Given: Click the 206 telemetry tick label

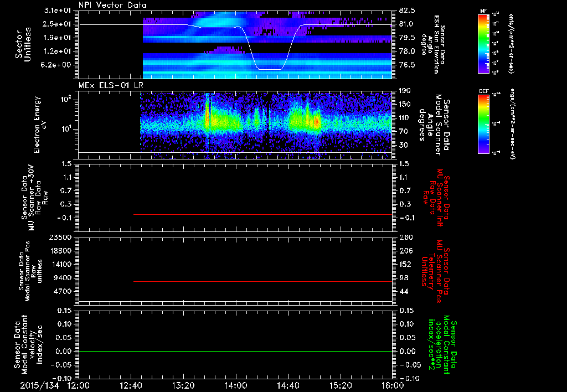Looking at the screenshot, I should click(405, 251).
